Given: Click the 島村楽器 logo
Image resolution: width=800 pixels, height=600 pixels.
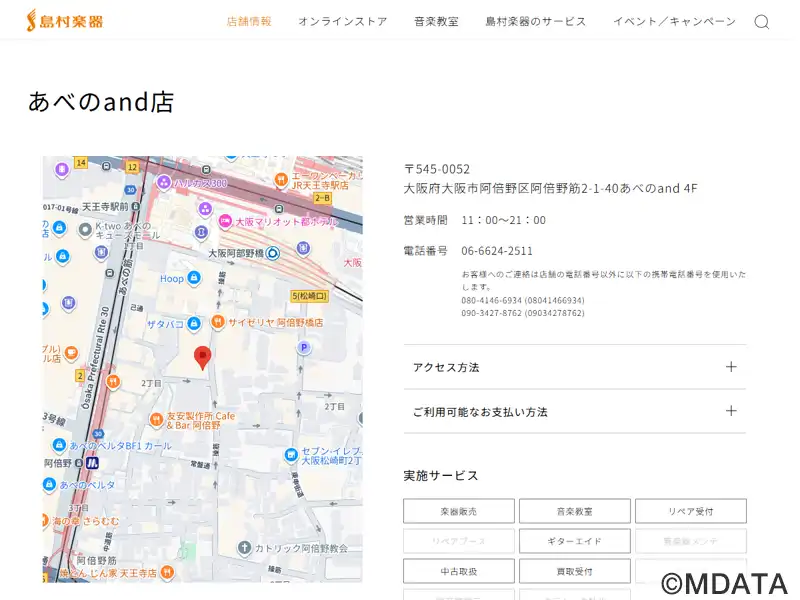Looking at the screenshot, I should (65, 21).
